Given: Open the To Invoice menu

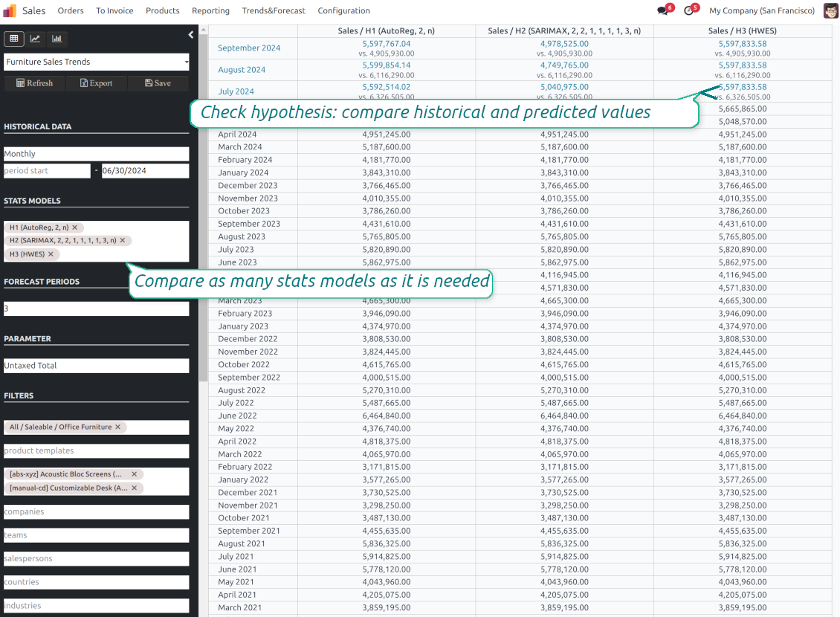Looking at the screenshot, I should point(114,10).
